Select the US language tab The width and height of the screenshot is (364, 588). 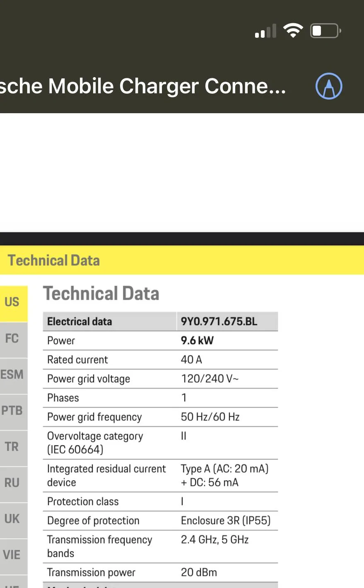click(x=14, y=303)
